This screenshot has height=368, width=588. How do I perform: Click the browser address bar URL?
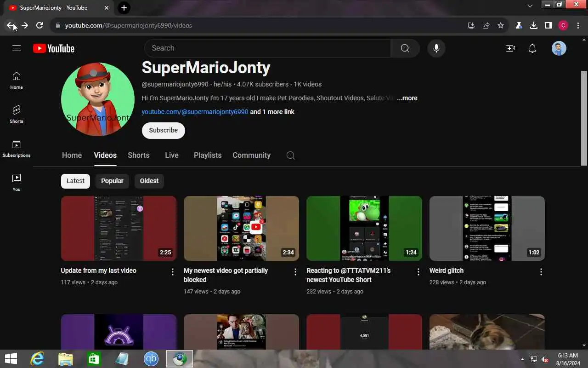point(129,25)
